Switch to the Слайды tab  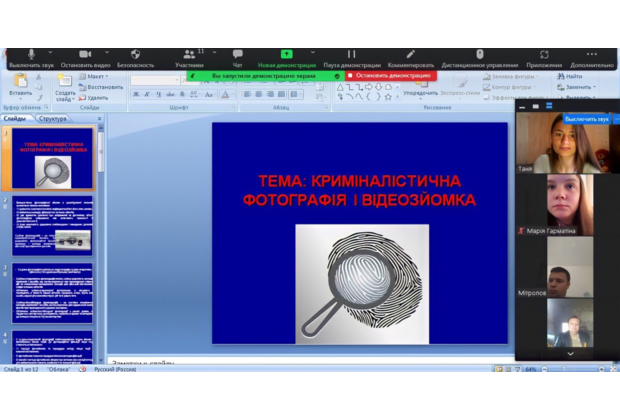coord(16,119)
